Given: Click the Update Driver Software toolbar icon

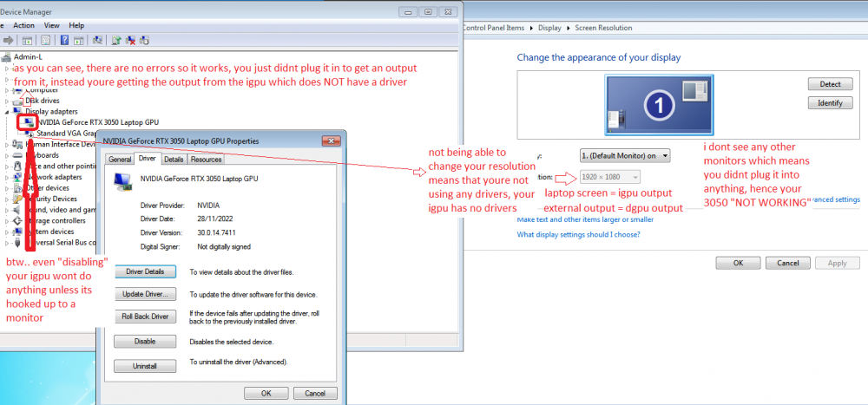Looking at the screenshot, I should click(115, 40).
